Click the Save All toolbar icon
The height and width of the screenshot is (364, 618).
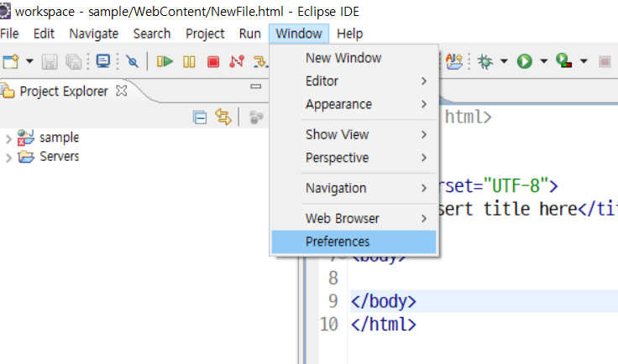74,62
